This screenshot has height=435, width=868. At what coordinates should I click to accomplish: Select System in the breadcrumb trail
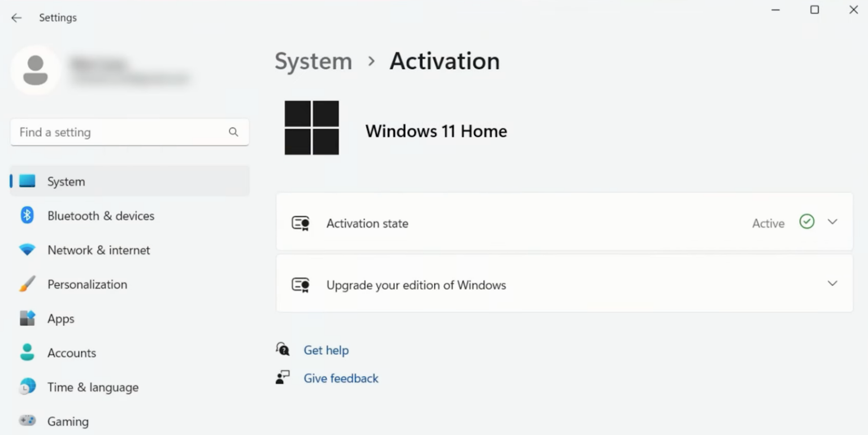coord(313,61)
